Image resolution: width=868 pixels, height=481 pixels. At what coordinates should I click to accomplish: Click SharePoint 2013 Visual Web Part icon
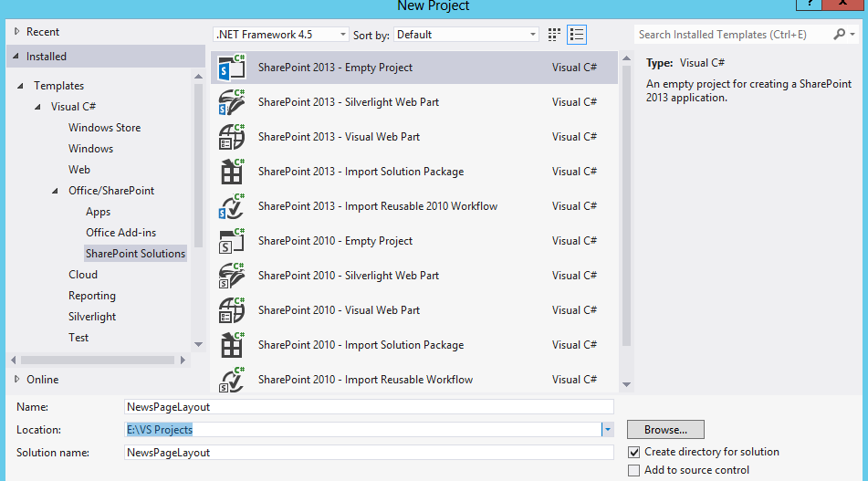point(232,137)
